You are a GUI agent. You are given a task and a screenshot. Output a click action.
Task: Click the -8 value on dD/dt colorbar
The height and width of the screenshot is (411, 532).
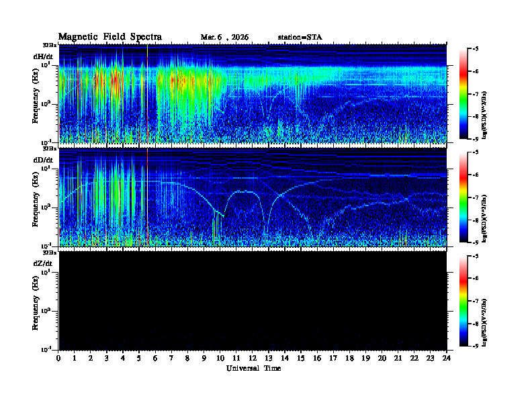(476, 220)
